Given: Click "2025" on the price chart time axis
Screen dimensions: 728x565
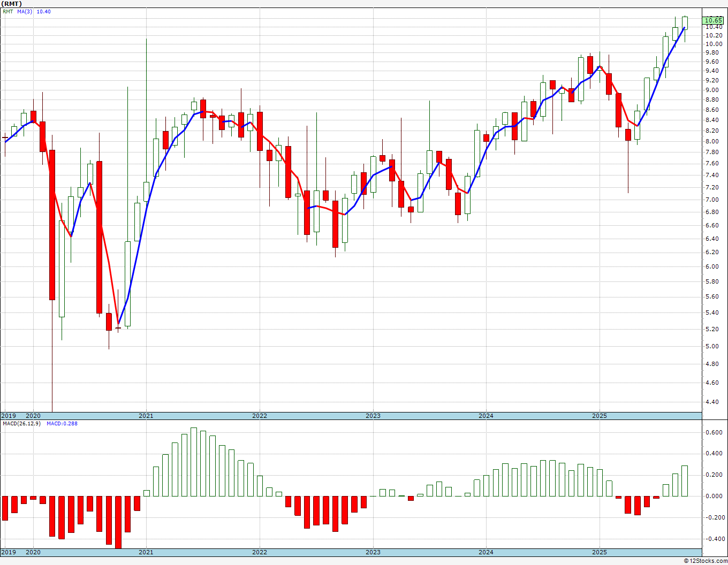Looking at the screenshot, I should pyautogui.click(x=600, y=416).
